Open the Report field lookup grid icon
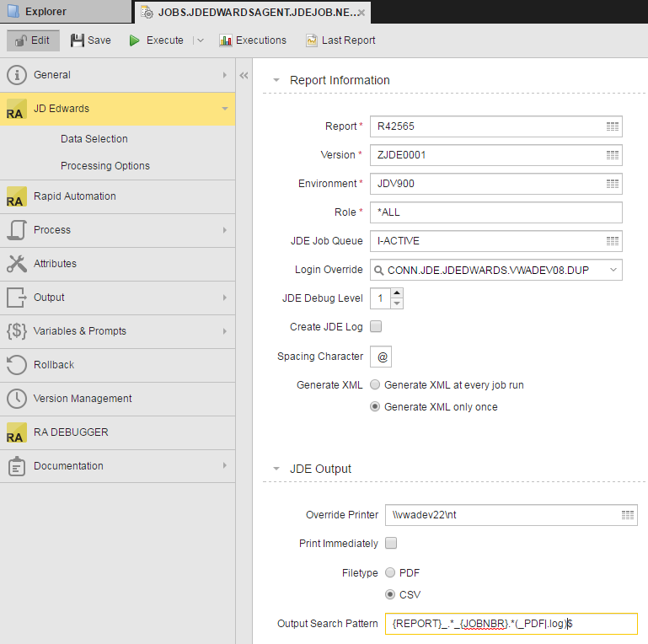The width and height of the screenshot is (648, 644). (613, 126)
